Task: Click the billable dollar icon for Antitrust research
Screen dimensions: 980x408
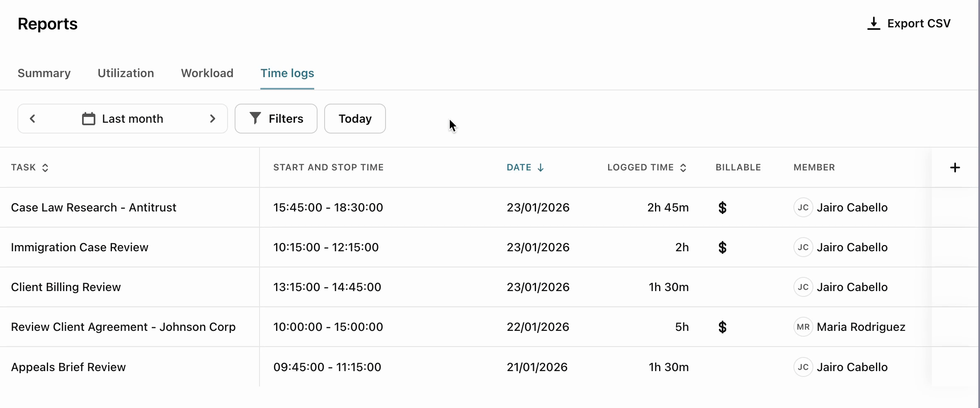Action: click(722, 208)
